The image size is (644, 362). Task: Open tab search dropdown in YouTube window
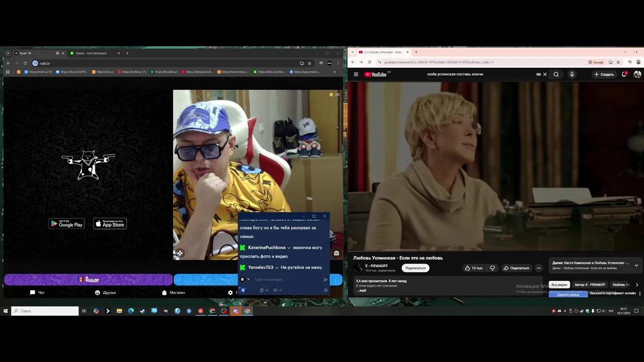(x=353, y=52)
